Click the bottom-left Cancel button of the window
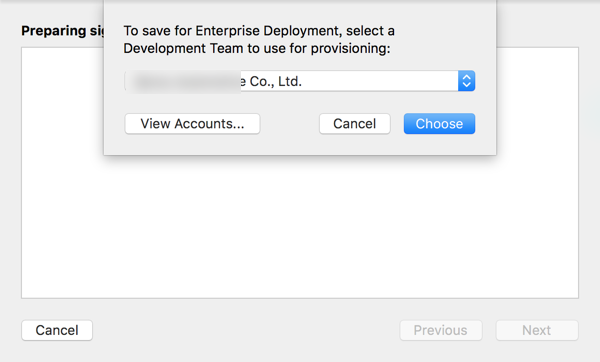Screen dimensions: 600x362 tap(57, 330)
